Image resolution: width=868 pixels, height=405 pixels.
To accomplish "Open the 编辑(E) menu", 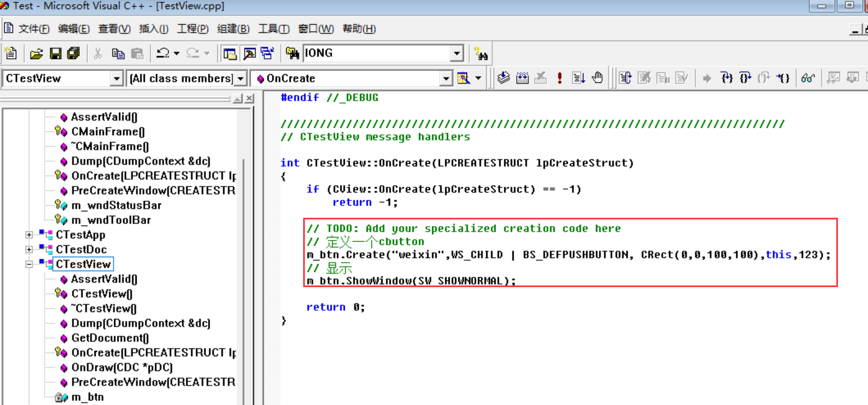I will click(74, 29).
